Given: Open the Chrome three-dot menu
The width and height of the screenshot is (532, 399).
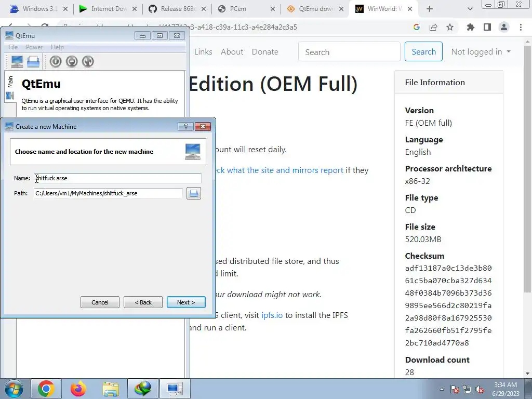Looking at the screenshot, I should point(521,27).
